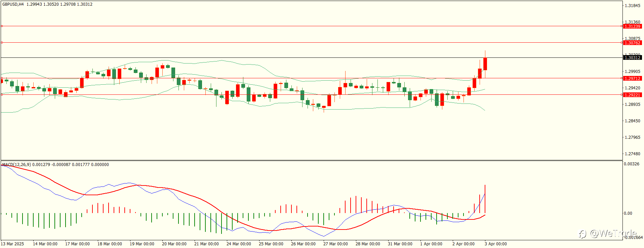Viewport: 644px width, 248px height.
Task: Click the 1.31239 red price label
Action: pyautogui.click(x=632, y=26)
